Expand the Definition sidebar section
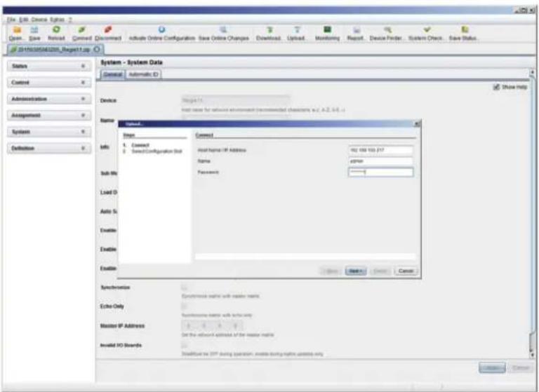Image resolution: width=539 pixels, height=392 pixels. [x=49, y=149]
